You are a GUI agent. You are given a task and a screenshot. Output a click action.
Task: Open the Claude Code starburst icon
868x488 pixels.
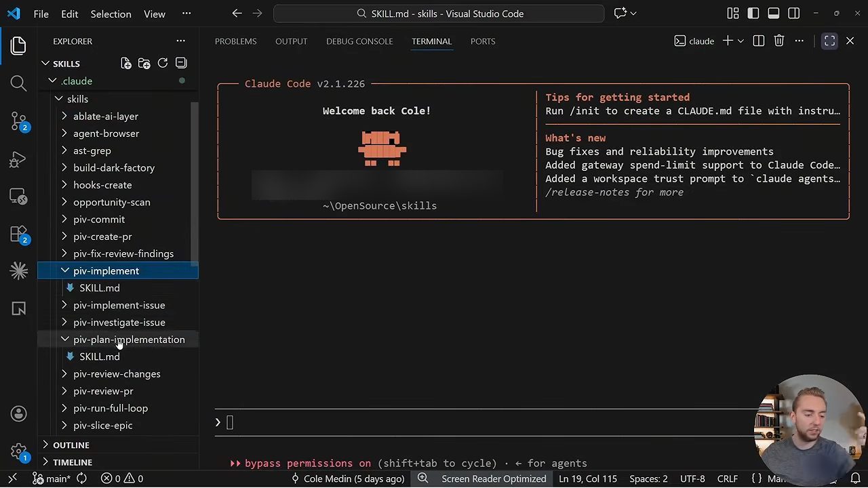click(x=18, y=271)
